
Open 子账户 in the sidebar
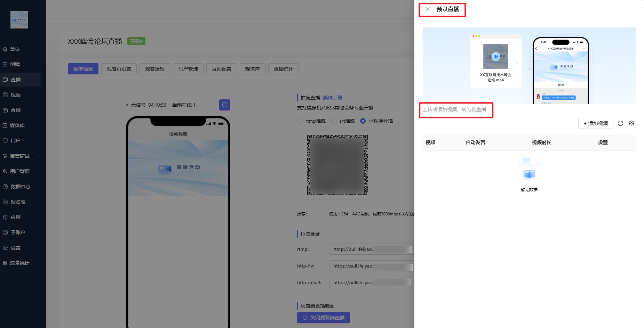coord(18,232)
